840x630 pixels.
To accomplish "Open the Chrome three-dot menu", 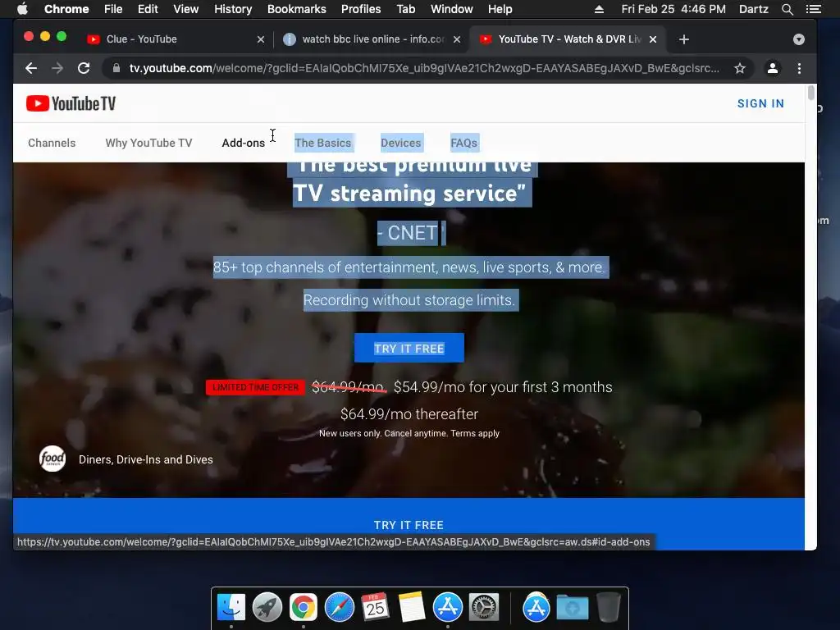I will [x=799, y=68].
